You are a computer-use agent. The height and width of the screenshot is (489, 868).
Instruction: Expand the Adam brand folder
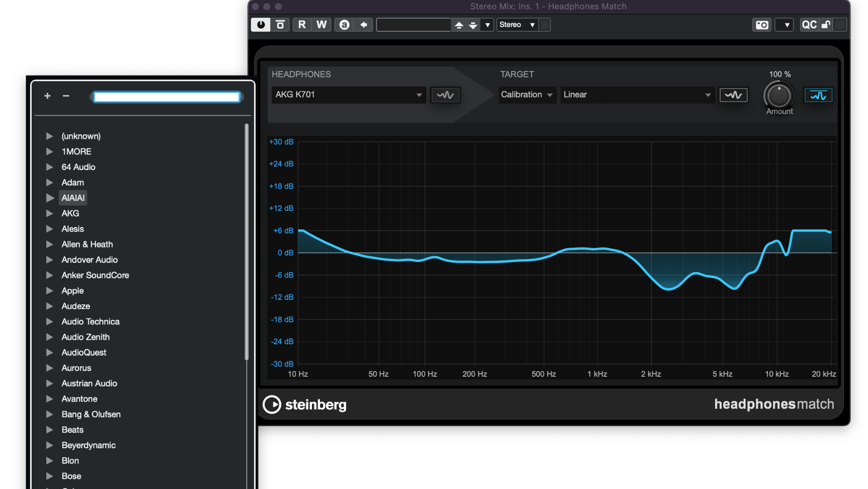point(50,182)
